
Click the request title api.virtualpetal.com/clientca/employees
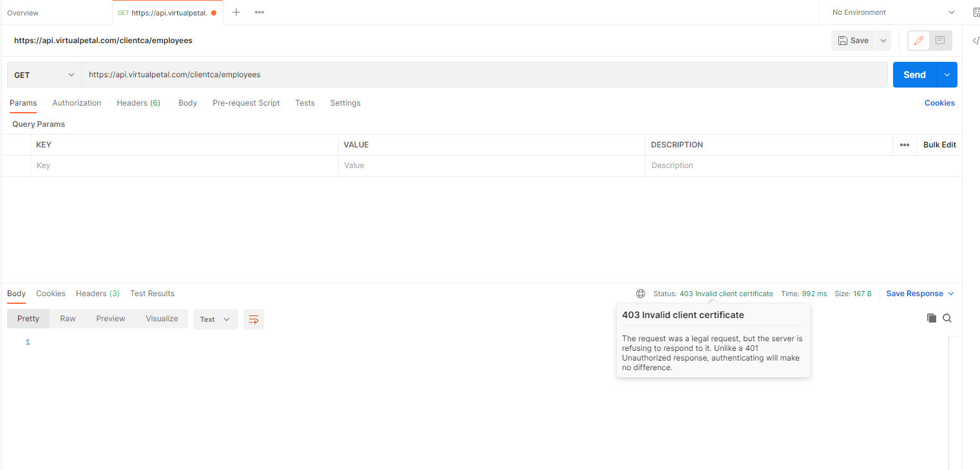pyautogui.click(x=103, y=41)
